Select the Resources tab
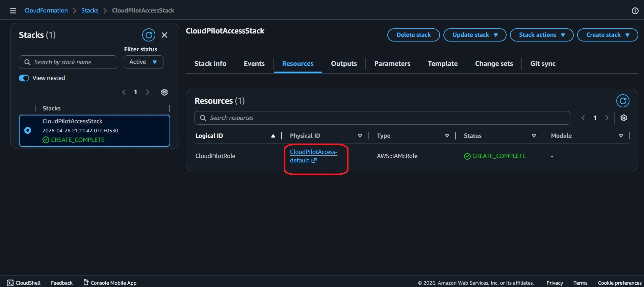 pyautogui.click(x=298, y=63)
